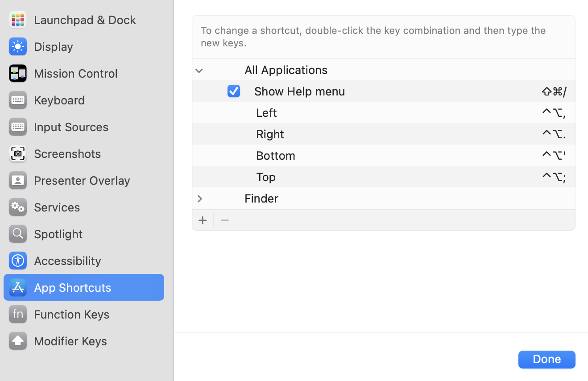Image resolution: width=588 pixels, height=381 pixels.
Task: Select the Mission Control icon
Action: tap(18, 73)
